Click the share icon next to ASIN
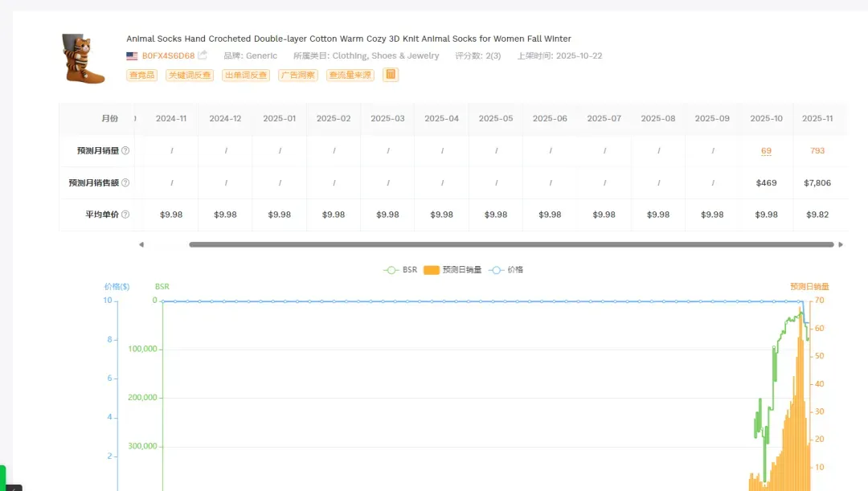Image resolution: width=868 pixels, height=491 pixels. coord(203,55)
